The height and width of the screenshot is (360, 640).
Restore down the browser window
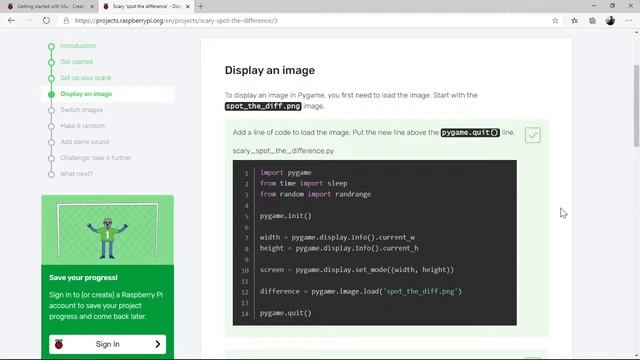[x=612, y=6]
